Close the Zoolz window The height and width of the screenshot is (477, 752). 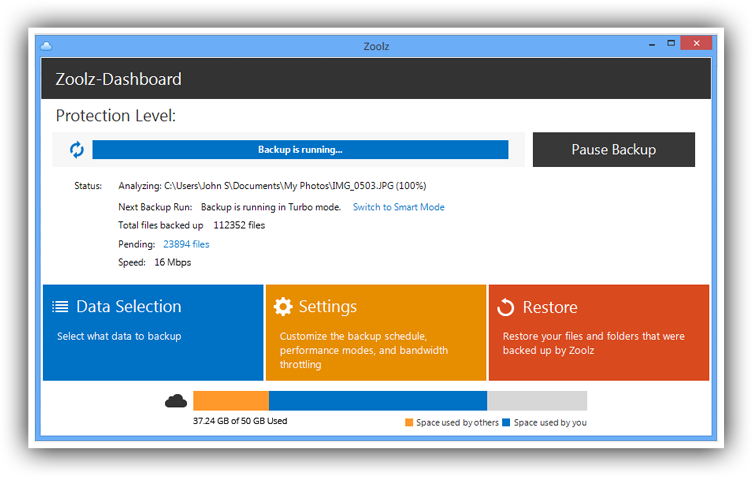click(x=696, y=43)
